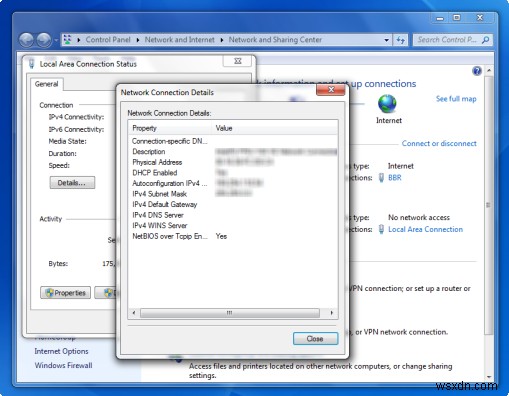
Task: Open the blue Help question mark icon
Action: [x=477, y=71]
